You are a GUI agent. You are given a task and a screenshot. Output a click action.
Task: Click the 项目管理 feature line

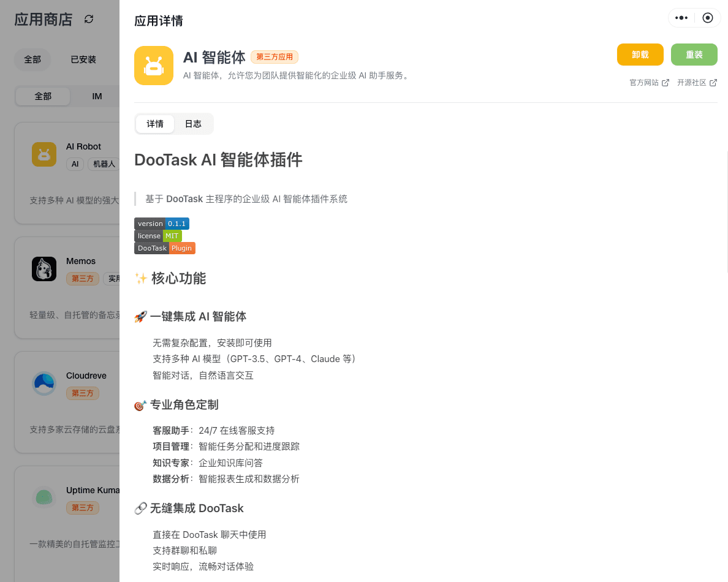(x=226, y=447)
